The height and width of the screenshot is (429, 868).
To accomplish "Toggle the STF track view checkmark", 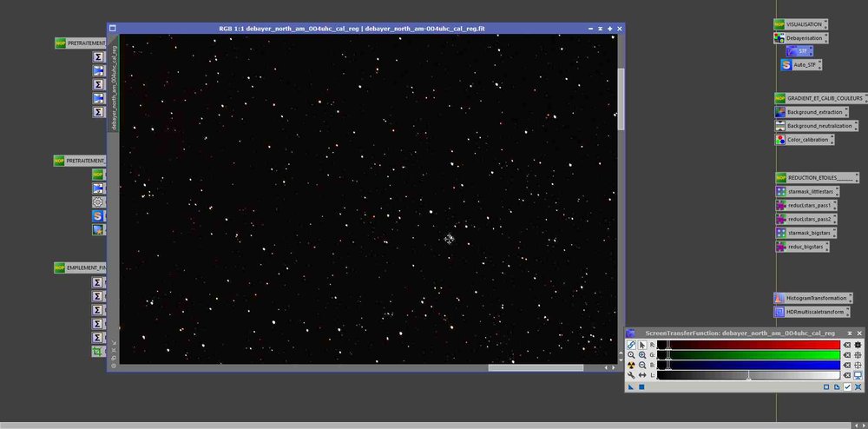I will pos(847,387).
